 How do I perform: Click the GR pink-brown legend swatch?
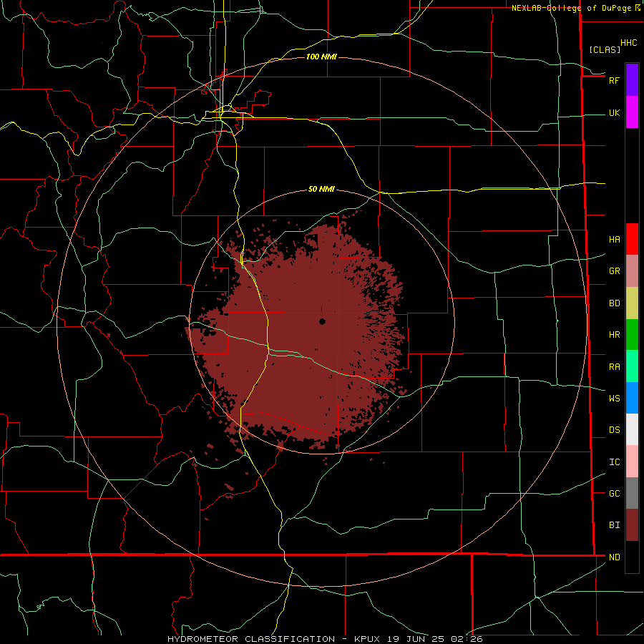pos(632,271)
